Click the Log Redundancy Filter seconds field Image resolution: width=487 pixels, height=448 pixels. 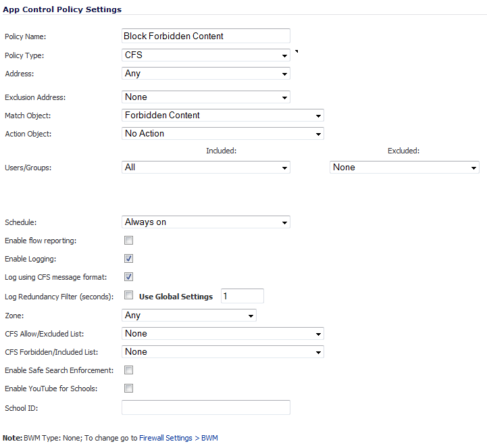[x=242, y=296]
